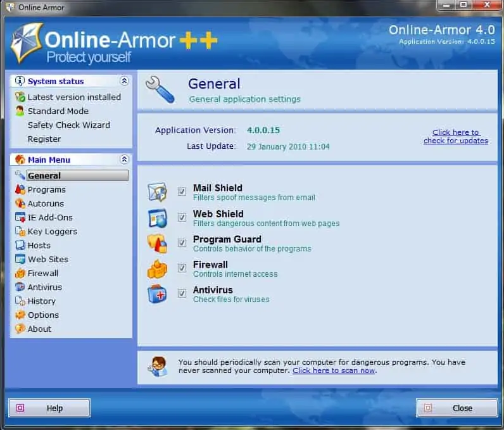
Task: Click the Programs icon in Main Menu
Action: 20,189
